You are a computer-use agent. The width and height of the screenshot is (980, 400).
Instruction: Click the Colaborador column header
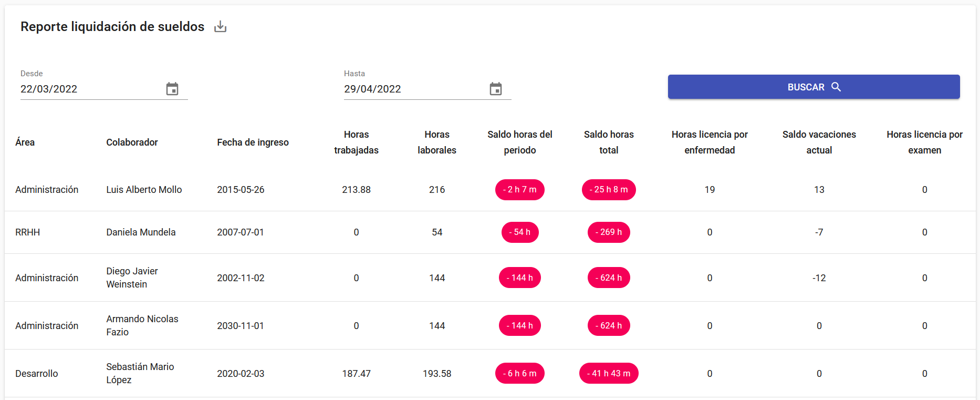coord(132,142)
